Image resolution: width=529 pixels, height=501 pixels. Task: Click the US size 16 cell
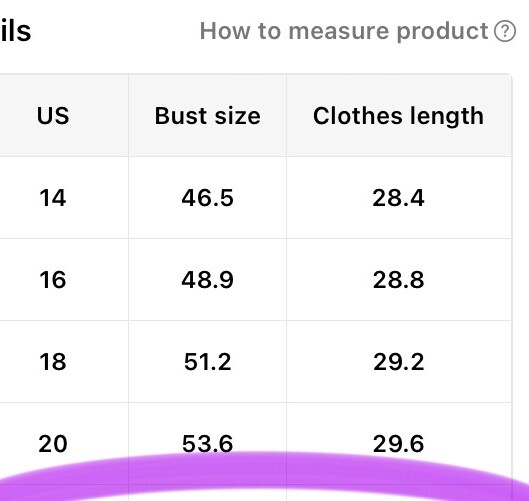[53, 280]
